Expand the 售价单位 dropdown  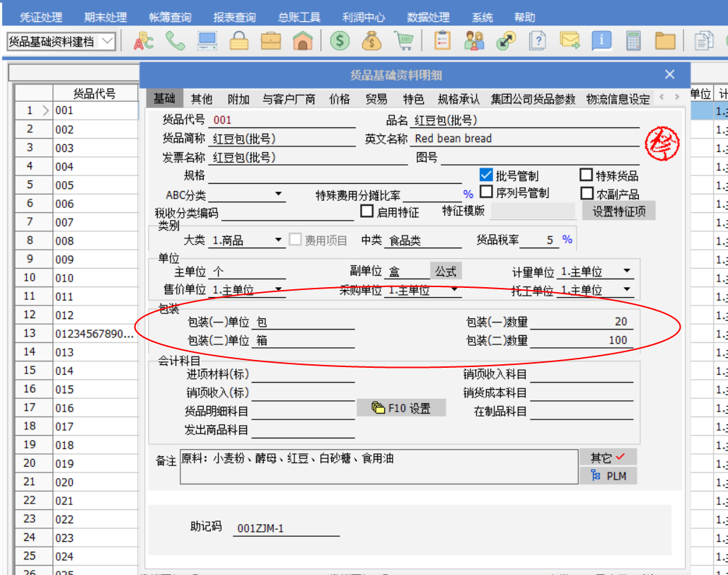click(x=278, y=289)
